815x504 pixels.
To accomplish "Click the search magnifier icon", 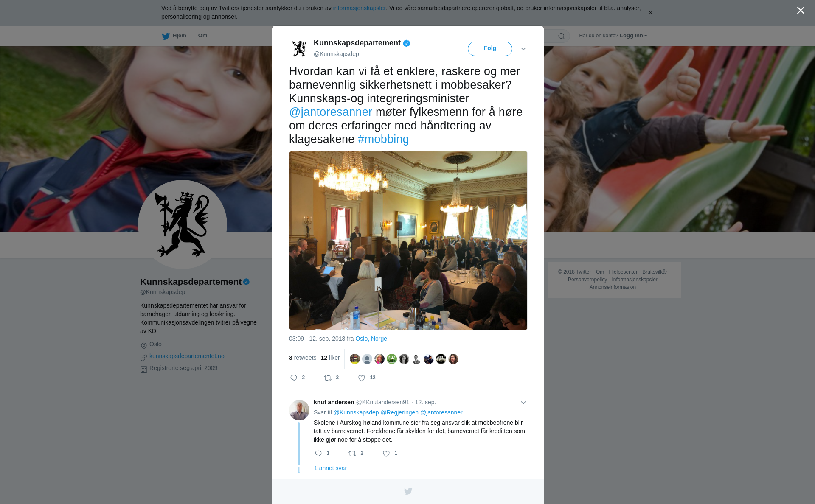I will click(562, 36).
